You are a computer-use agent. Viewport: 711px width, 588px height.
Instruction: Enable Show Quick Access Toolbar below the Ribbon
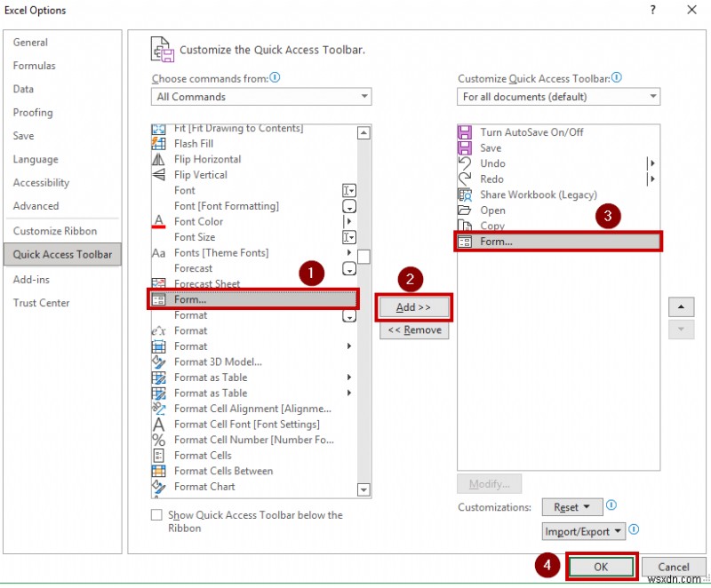coord(156,514)
